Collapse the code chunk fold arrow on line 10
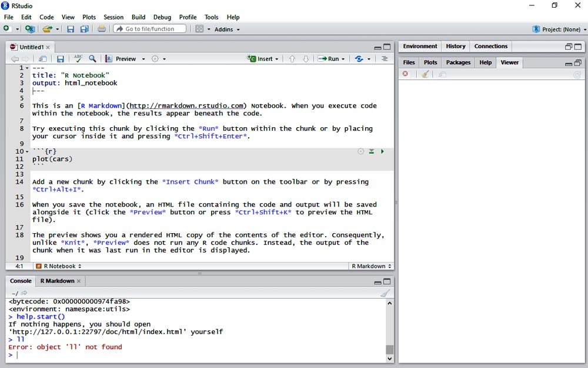The width and height of the screenshot is (588, 368). tap(27, 152)
